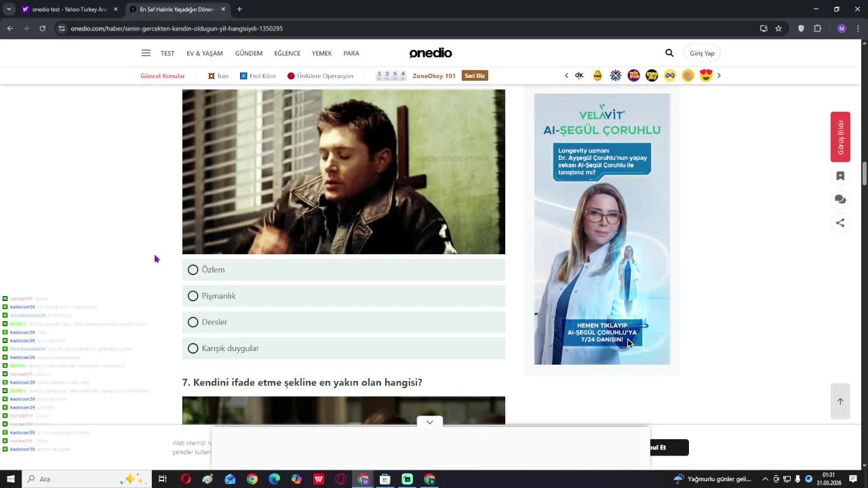Open the onedio hamburger menu
This screenshot has width=868, height=488.
146,53
